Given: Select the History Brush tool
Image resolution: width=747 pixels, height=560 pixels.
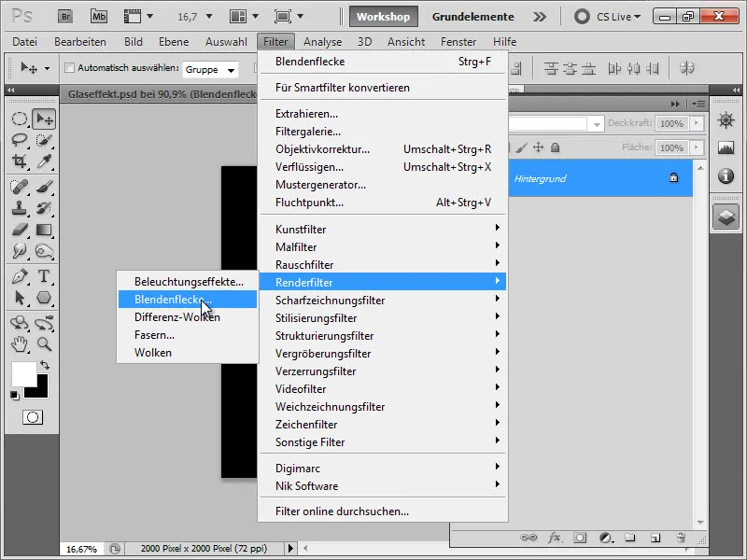Looking at the screenshot, I should pos(44,208).
